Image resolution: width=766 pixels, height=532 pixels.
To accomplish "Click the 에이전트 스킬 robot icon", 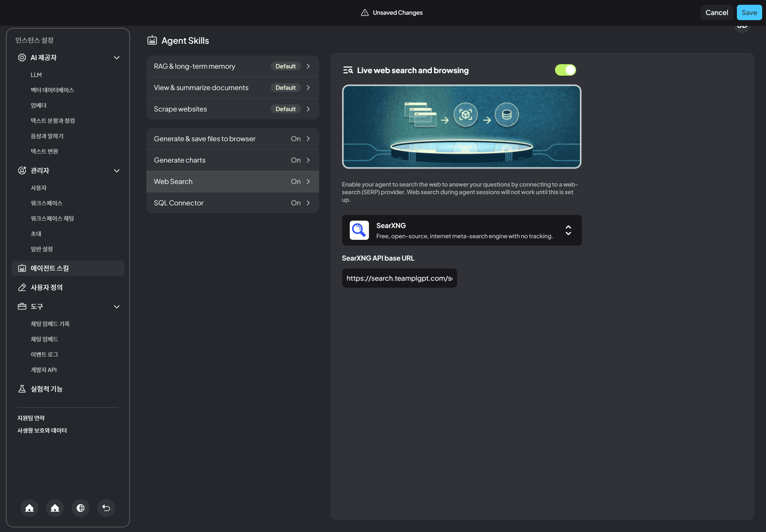I will tap(22, 268).
